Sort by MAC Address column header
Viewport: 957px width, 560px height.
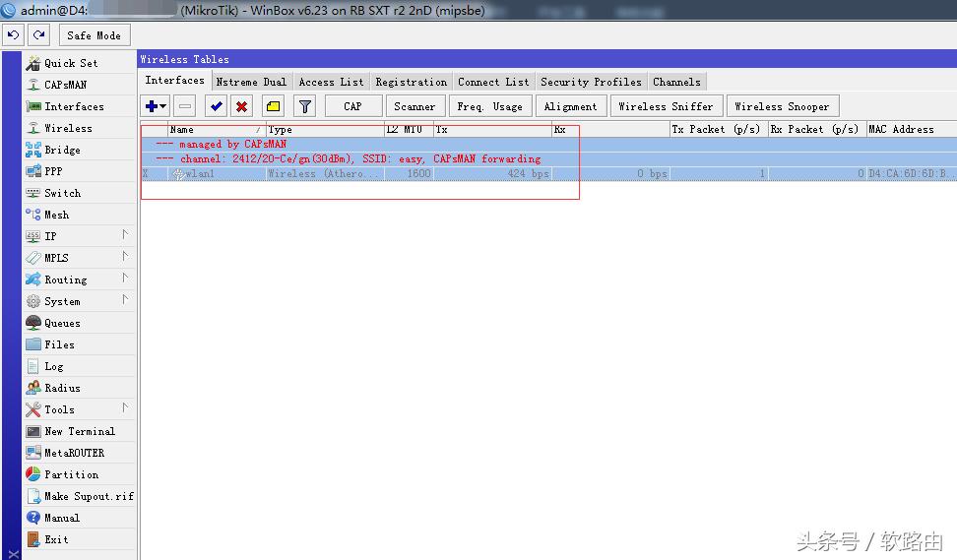click(x=912, y=129)
